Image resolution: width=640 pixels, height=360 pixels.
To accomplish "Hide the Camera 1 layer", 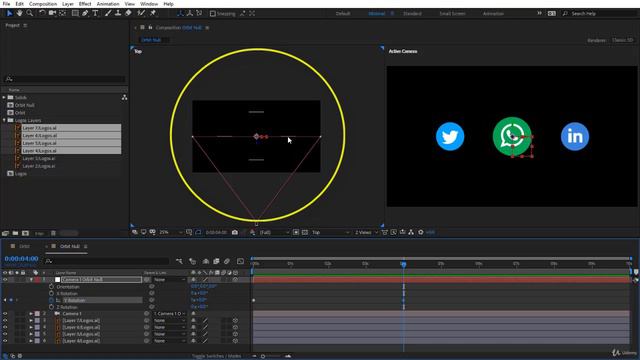I will pos(5,313).
